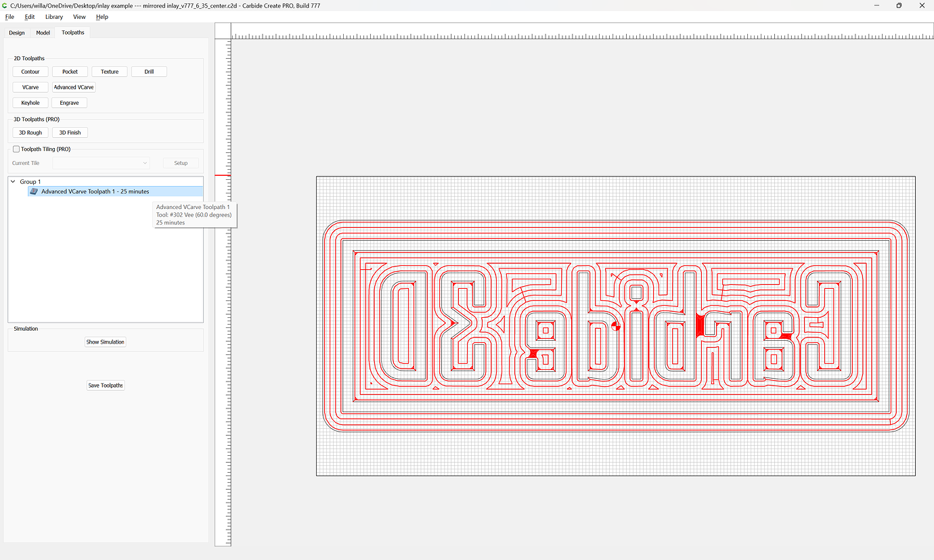Close the Carbide Create window

921,5
